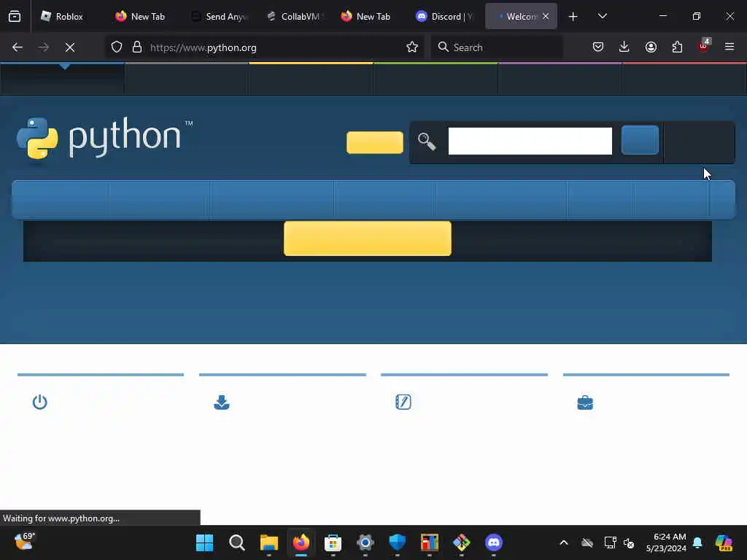This screenshot has height=560, width=747.
Task: Switch to the New Tab next to Roblox
Action: (x=140, y=16)
